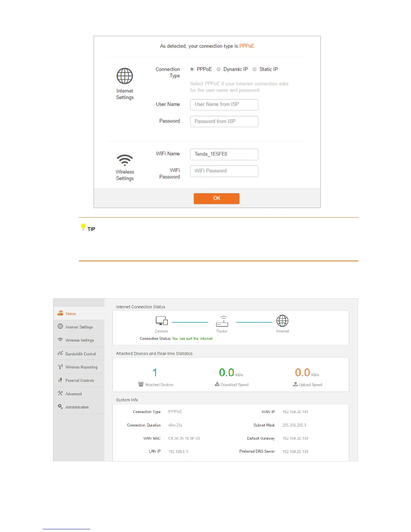Click the WAN MAC value C8:3A:35:1E:5F:E0
The image size is (411, 532).
184,438
